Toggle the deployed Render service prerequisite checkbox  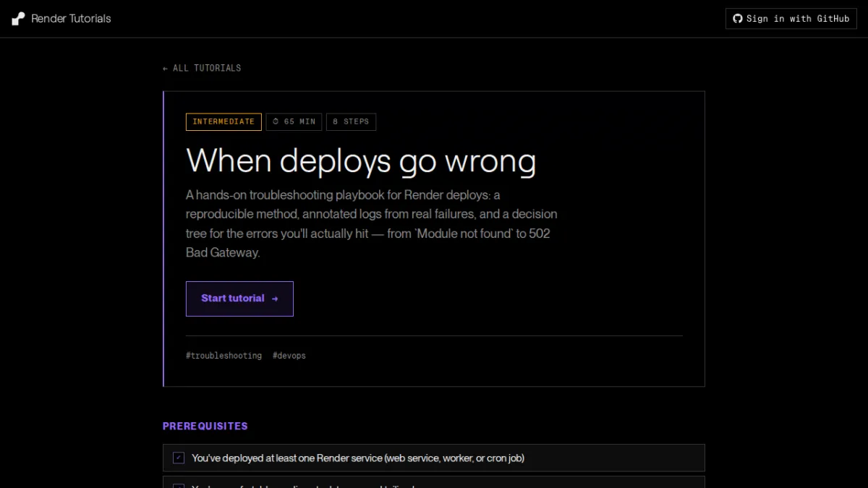click(179, 458)
